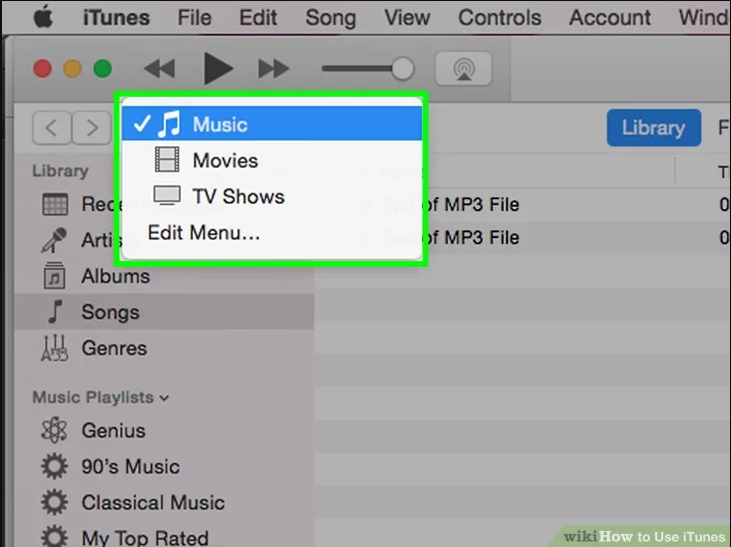Viewport: 731px width, 547px height.
Task: Close the iTunes window with red button
Action: tap(42, 69)
